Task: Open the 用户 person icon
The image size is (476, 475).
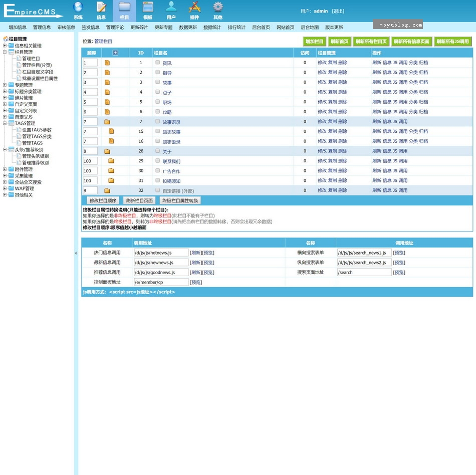Action: pos(171,8)
